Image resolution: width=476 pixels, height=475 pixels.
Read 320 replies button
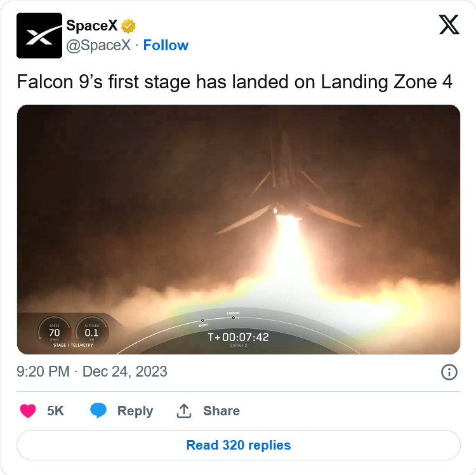point(238,445)
